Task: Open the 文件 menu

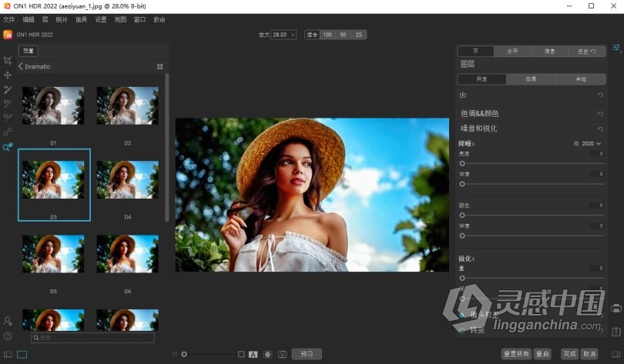Action: (8, 19)
